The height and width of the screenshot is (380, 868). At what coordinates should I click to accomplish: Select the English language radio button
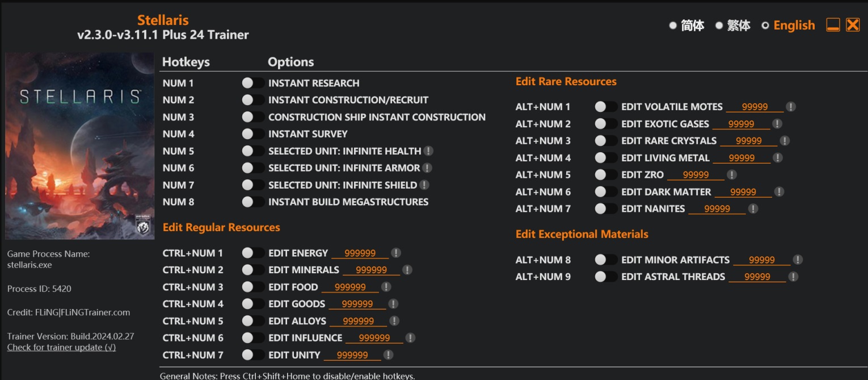765,26
